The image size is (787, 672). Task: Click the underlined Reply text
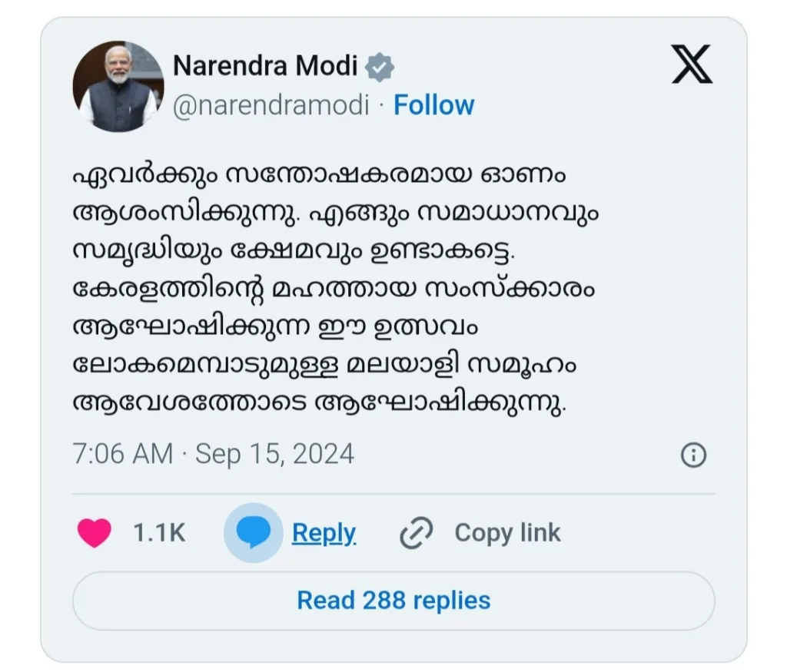tap(324, 533)
